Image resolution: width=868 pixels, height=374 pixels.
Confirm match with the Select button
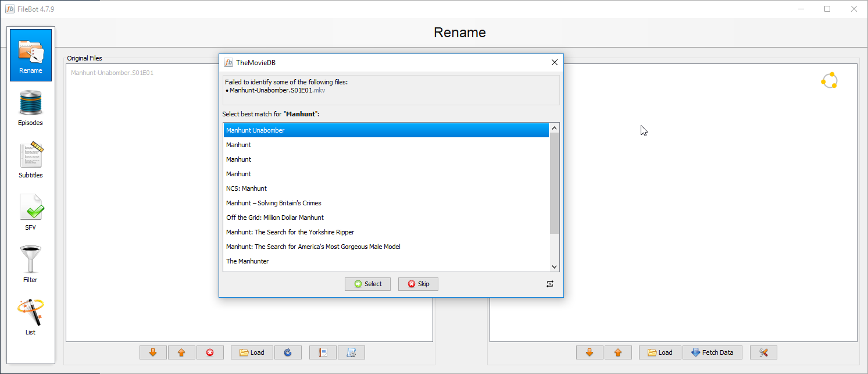(367, 284)
